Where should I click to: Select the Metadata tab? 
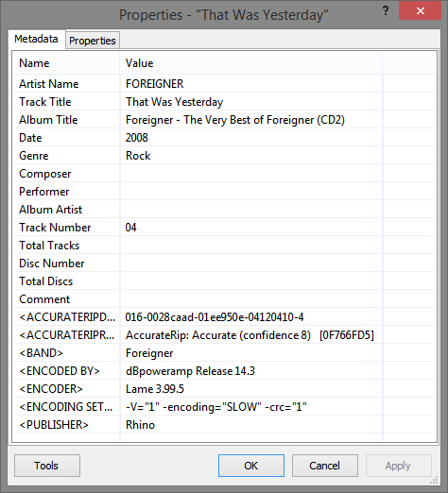pyautogui.click(x=36, y=39)
